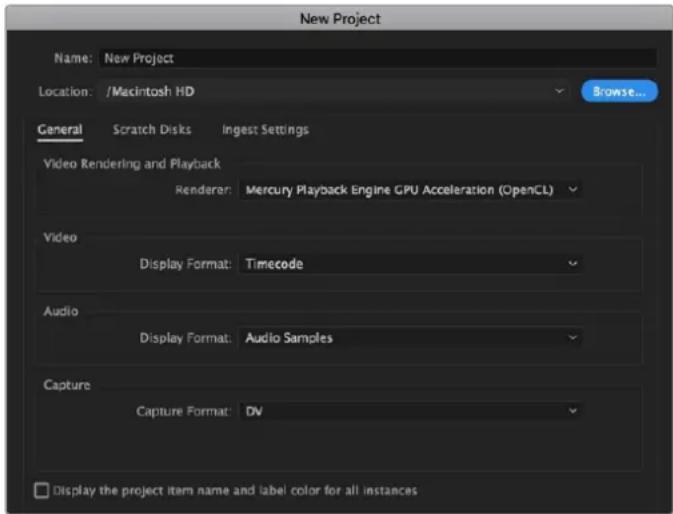Open the Capture Format dropdown
This screenshot has width=673, height=514.
[411, 411]
